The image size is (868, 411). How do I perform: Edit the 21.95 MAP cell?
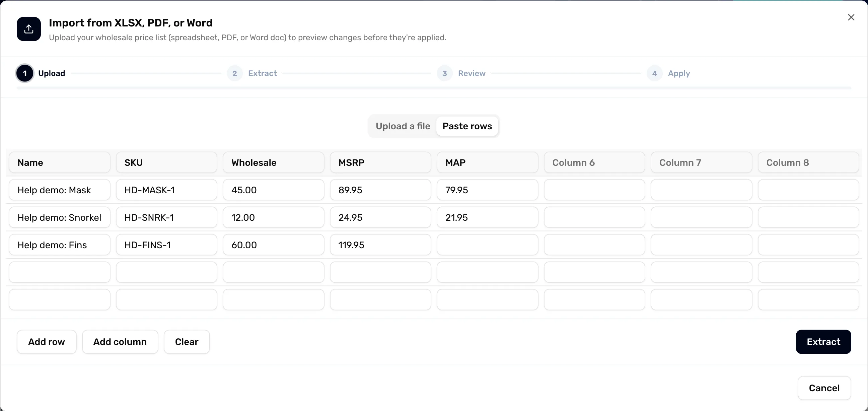point(487,217)
